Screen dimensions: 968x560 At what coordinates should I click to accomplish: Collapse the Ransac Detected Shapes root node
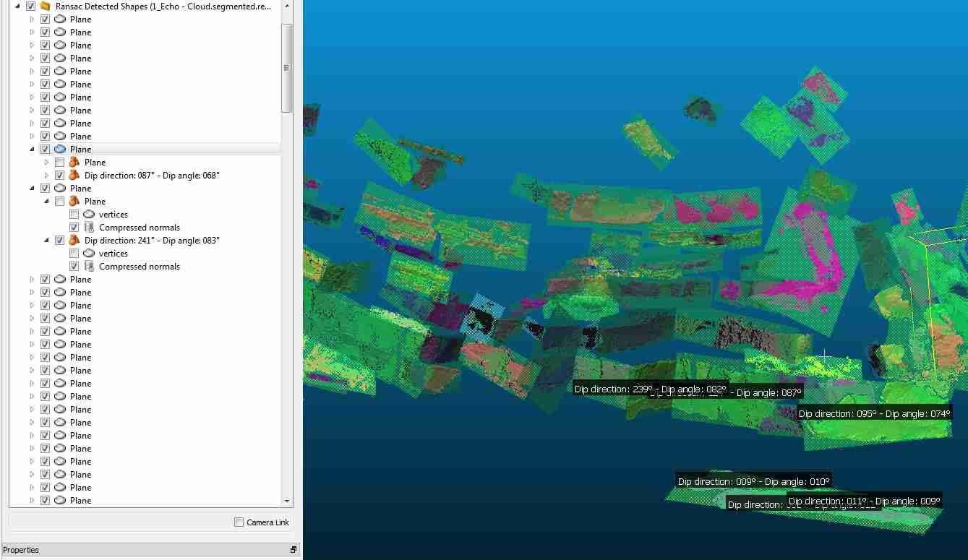click(x=17, y=7)
